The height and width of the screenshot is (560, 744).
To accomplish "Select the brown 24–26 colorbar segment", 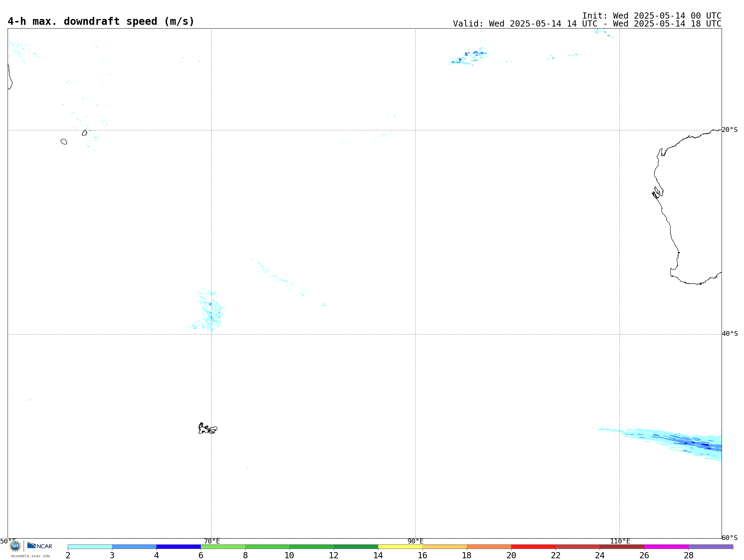I will [x=622, y=547].
